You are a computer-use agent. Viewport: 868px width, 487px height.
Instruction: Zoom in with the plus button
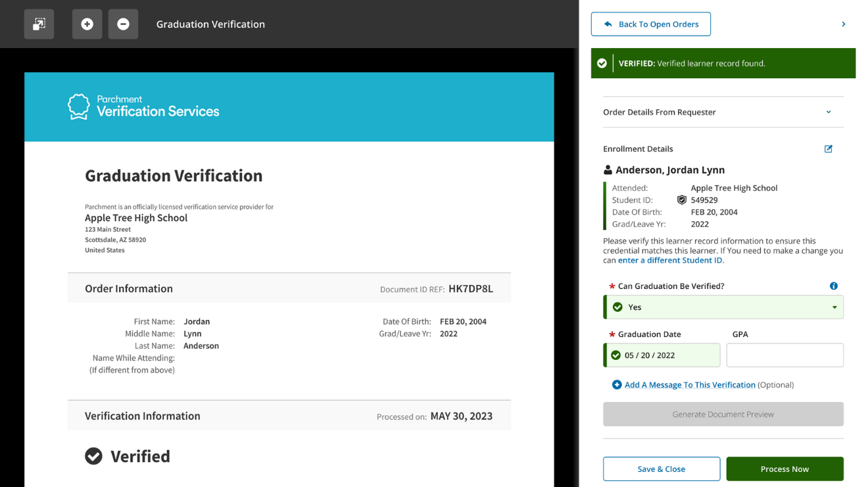tap(87, 24)
